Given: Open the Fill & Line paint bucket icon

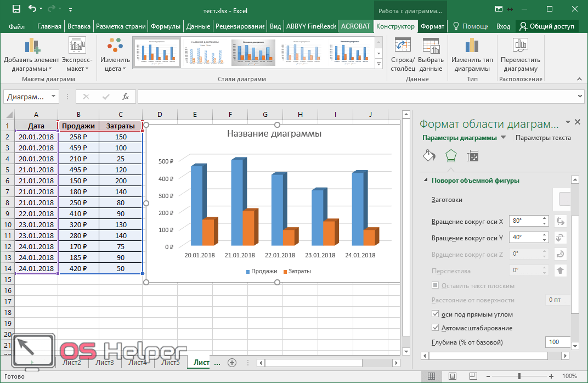Looking at the screenshot, I should coord(428,156).
